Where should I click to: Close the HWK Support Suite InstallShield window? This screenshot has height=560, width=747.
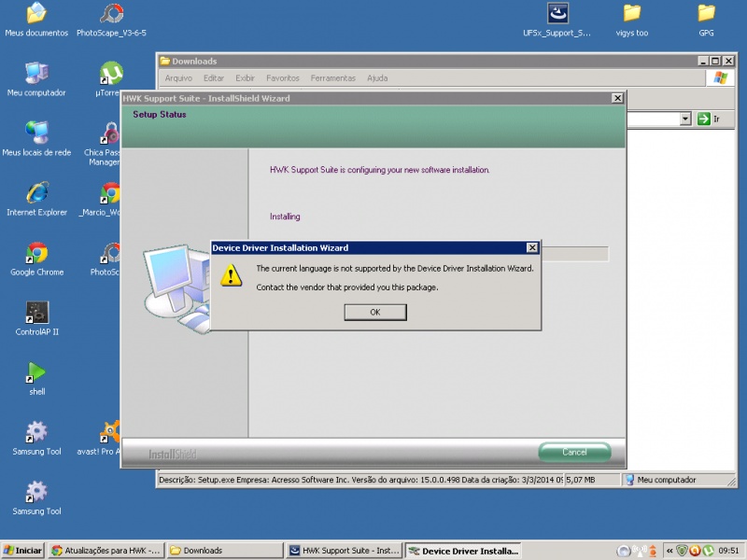[617, 98]
